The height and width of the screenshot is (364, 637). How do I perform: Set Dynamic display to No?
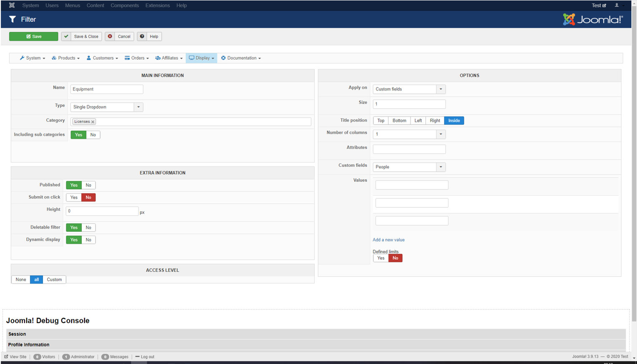[88, 240]
